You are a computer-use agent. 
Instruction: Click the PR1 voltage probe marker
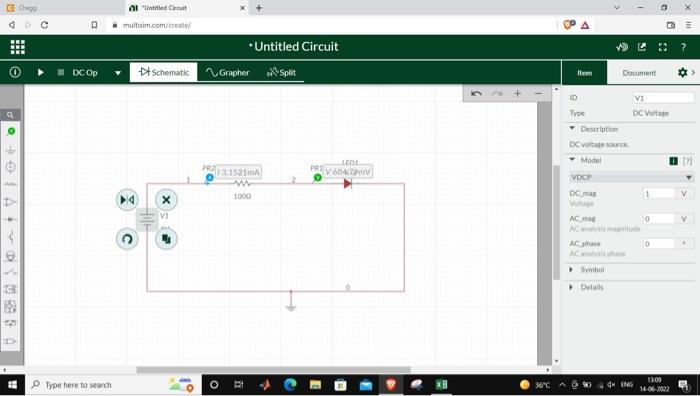pyautogui.click(x=317, y=178)
